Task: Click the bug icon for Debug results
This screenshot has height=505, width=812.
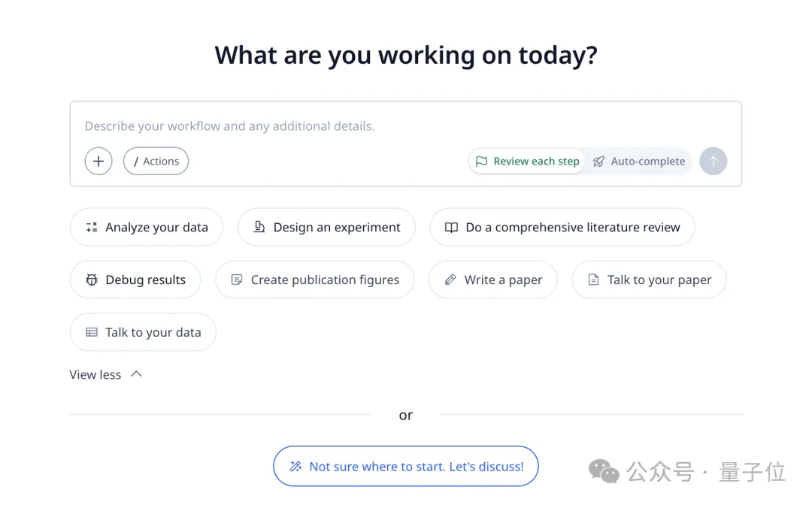Action: click(x=92, y=280)
